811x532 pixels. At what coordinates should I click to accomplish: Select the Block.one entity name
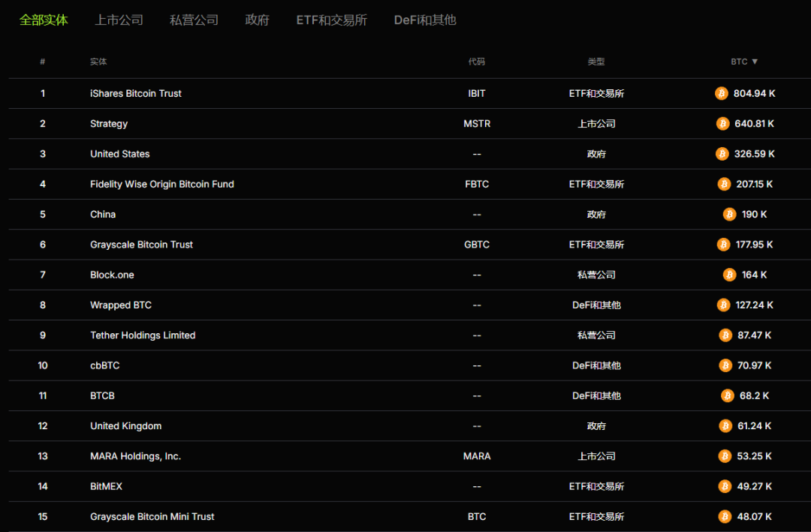click(112, 275)
